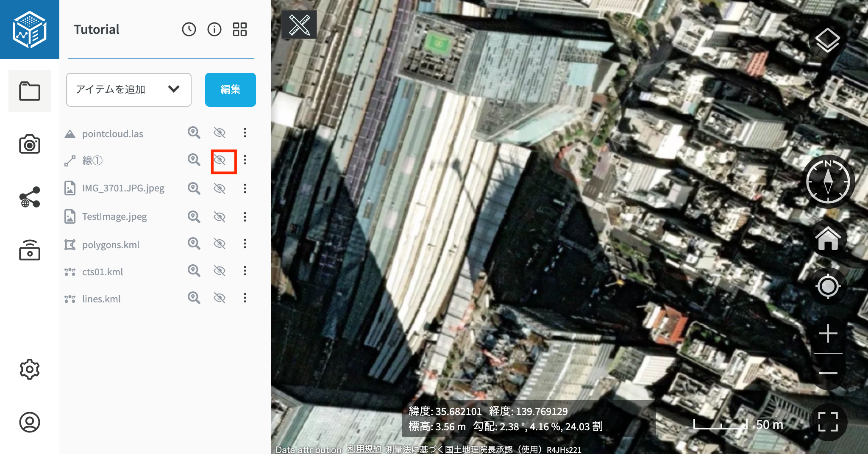Open more options for cts01.kml
Screen dimensions: 868x454
[x=245, y=271]
